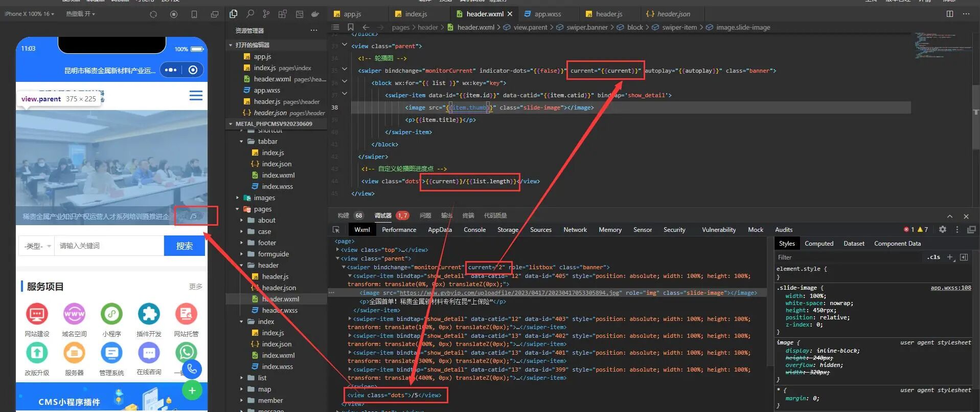Click the simulator stop icon
Image resolution: width=980 pixels, height=412 pixels.
[x=174, y=14]
